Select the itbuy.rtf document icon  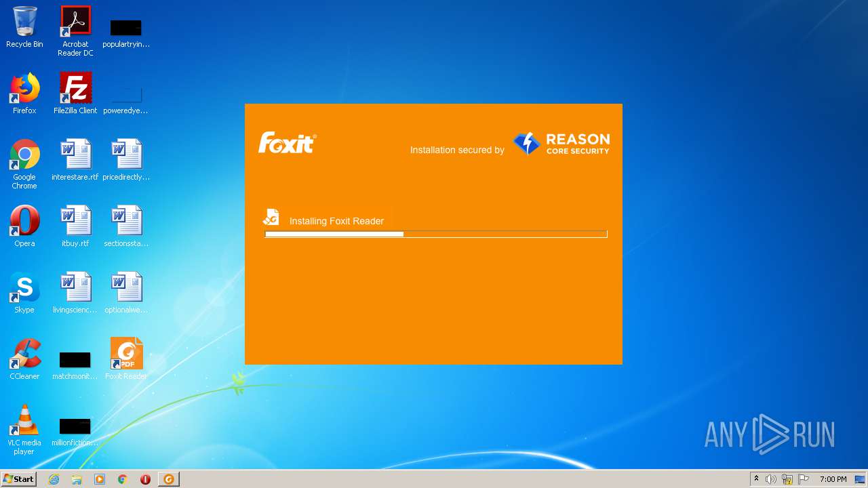pyautogui.click(x=75, y=226)
